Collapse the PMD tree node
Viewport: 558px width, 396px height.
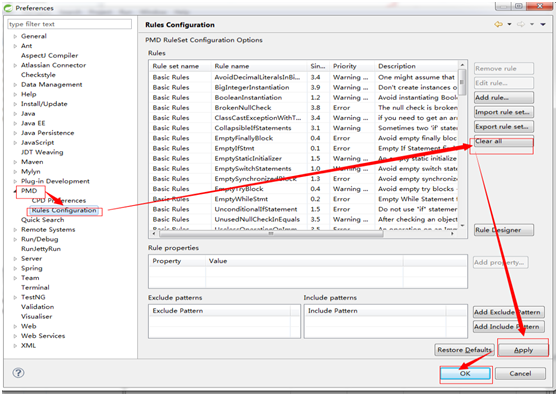(15, 191)
